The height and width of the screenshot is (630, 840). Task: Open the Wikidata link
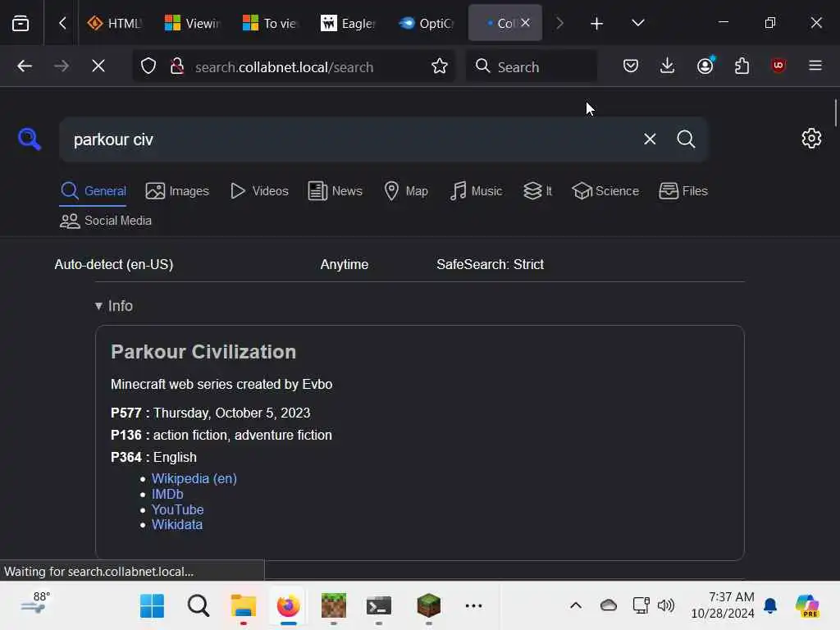[177, 525]
